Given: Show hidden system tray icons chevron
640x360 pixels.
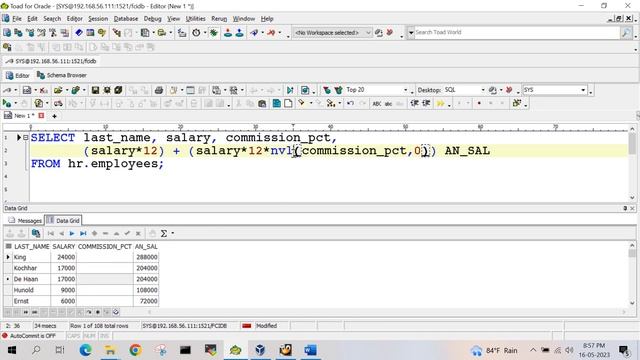Looking at the screenshot, I should click(533, 350).
